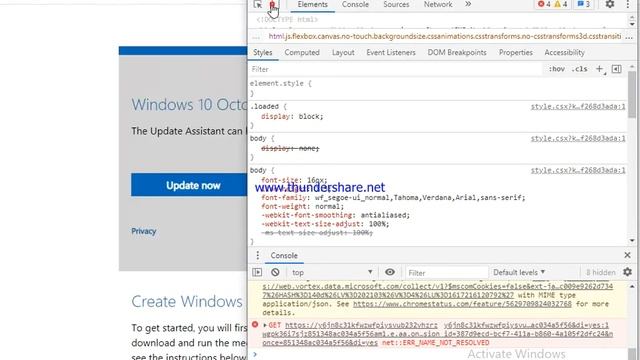640x360 pixels.
Task: Select the Properties pane tab
Action: [516, 53]
